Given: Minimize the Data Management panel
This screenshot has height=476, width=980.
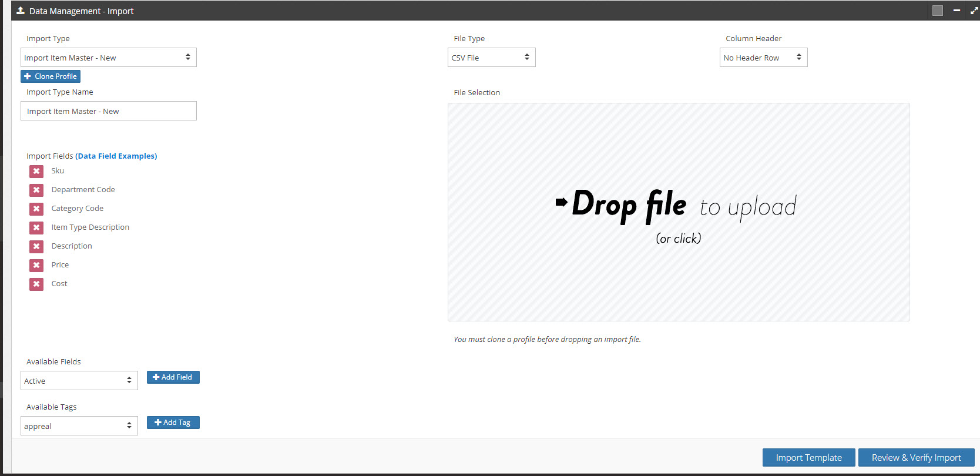Looking at the screenshot, I should tap(956, 11).
